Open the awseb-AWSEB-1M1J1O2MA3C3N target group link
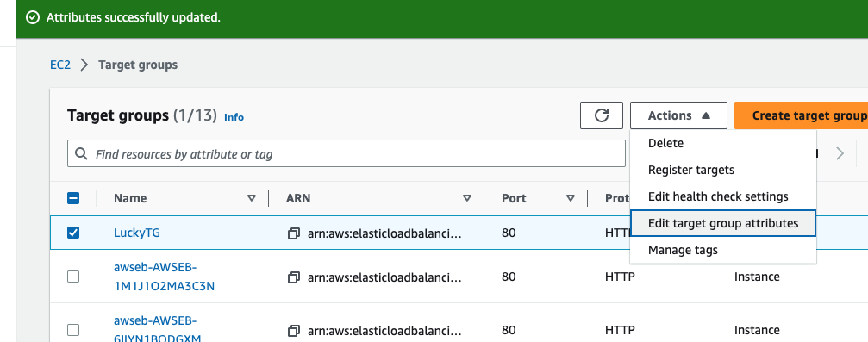This screenshot has height=342, width=868. pos(165,277)
